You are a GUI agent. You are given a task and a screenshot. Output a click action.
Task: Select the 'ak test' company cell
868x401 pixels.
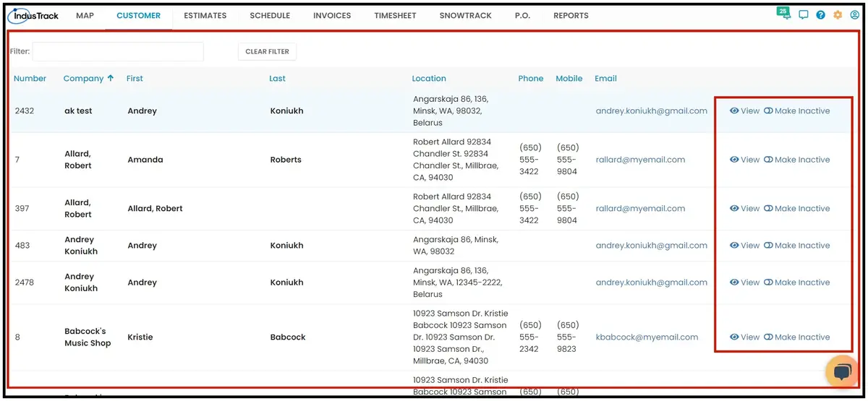click(x=78, y=111)
